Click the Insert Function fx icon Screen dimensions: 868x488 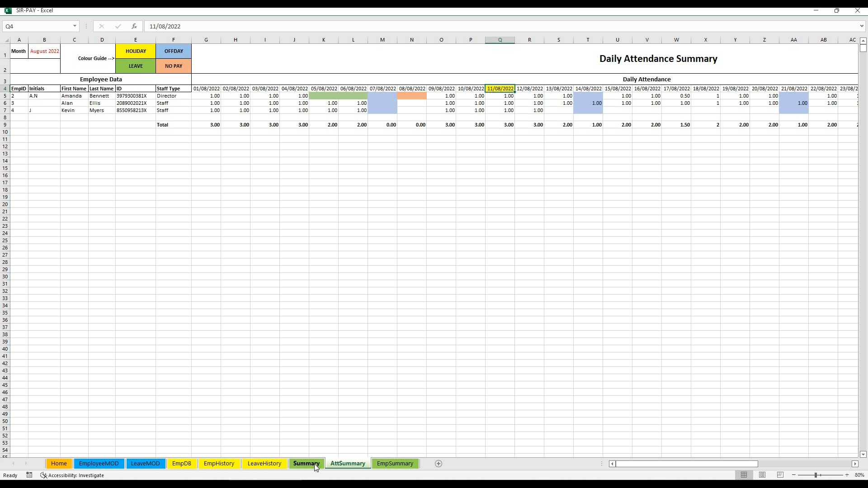tap(134, 26)
